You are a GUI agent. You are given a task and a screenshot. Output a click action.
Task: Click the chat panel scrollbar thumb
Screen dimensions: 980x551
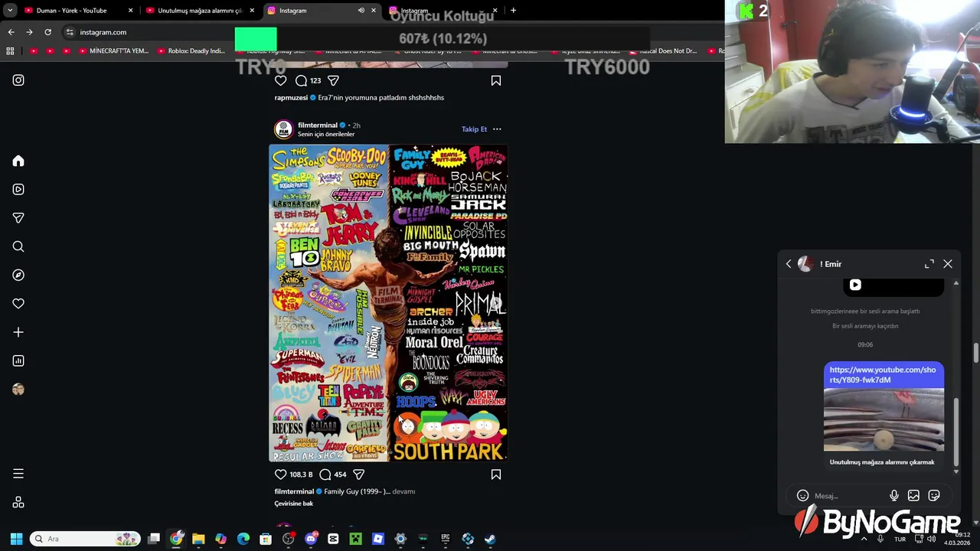click(x=955, y=431)
